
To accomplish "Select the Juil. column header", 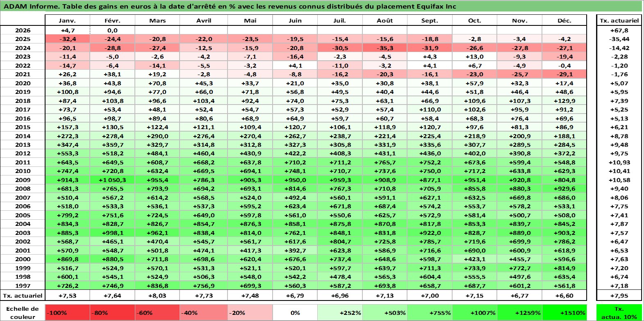I will point(340,20).
